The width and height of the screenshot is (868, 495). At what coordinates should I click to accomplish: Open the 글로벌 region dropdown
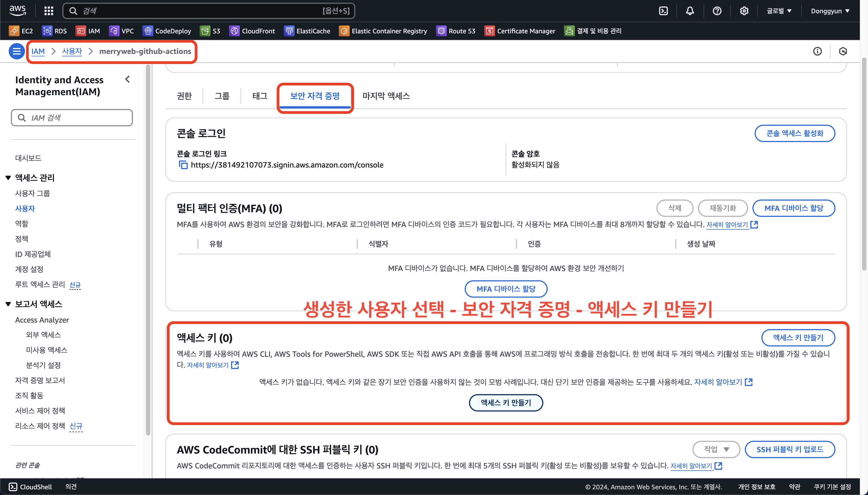click(x=779, y=11)
